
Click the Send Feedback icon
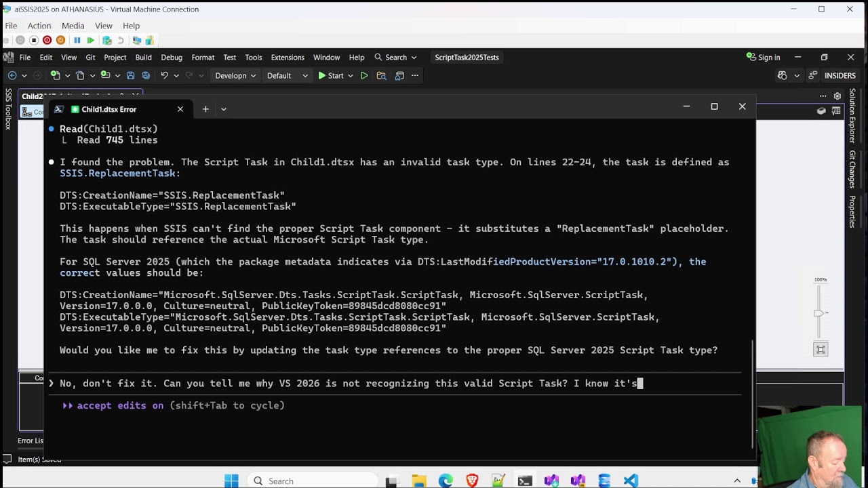pyautogui.click(x=812, y=75)
